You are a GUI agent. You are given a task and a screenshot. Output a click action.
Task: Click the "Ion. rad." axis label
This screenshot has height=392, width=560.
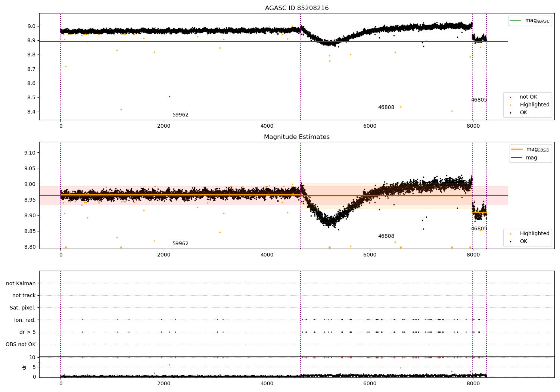pos(25,320)
